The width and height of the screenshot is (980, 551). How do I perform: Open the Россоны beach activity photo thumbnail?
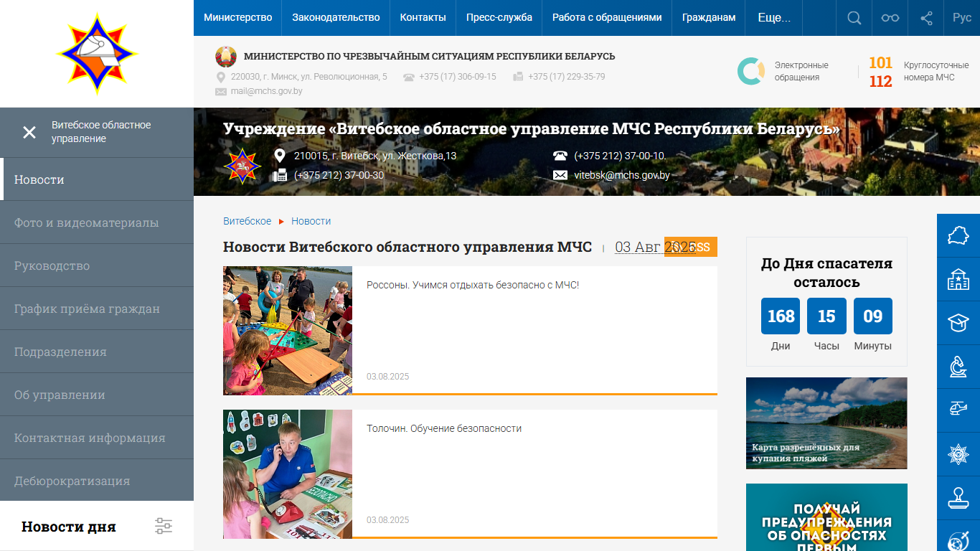pos(288,330)
